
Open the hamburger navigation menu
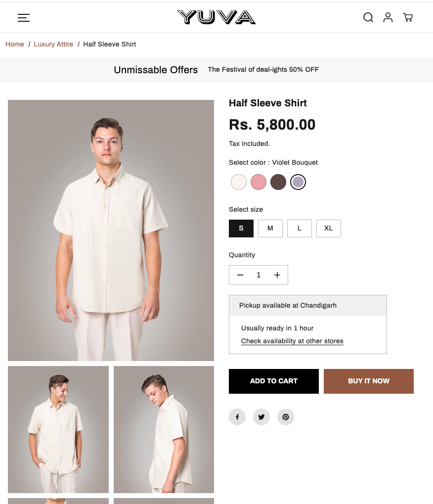point(24,18)
